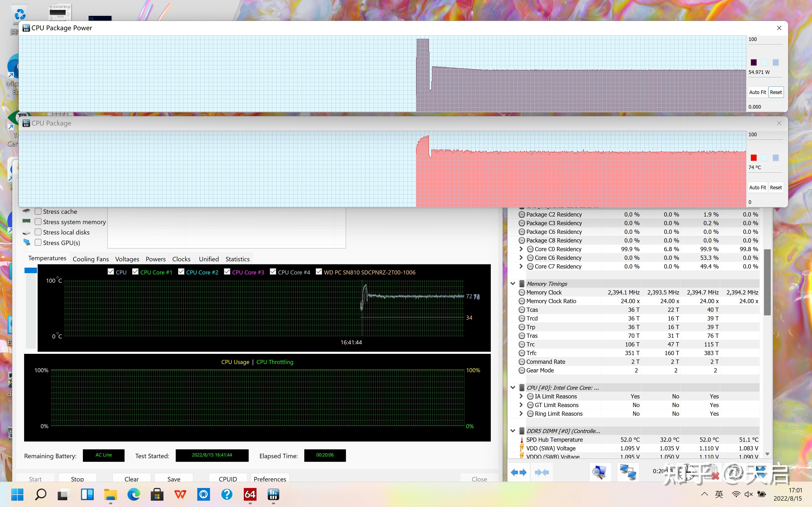Enable the Stress cache checkbox
Screen dimensions: 812x507
point(38,212)
